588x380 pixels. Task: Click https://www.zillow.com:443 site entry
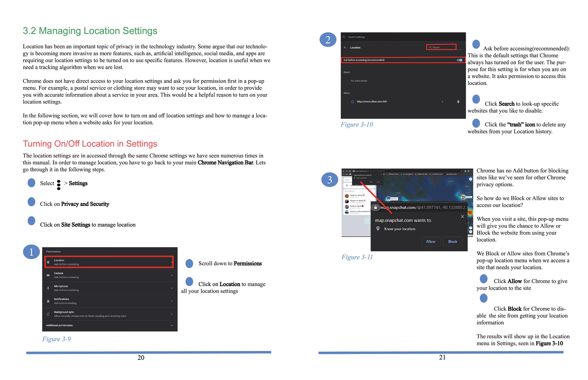371,102
